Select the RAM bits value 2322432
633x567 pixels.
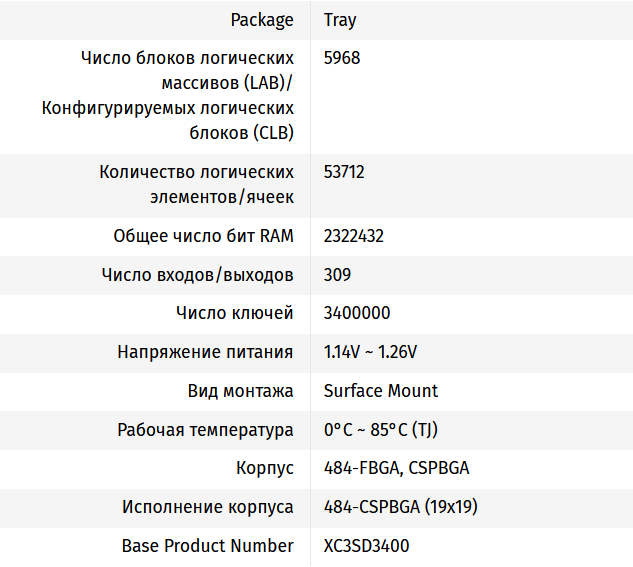coord(354,236)
